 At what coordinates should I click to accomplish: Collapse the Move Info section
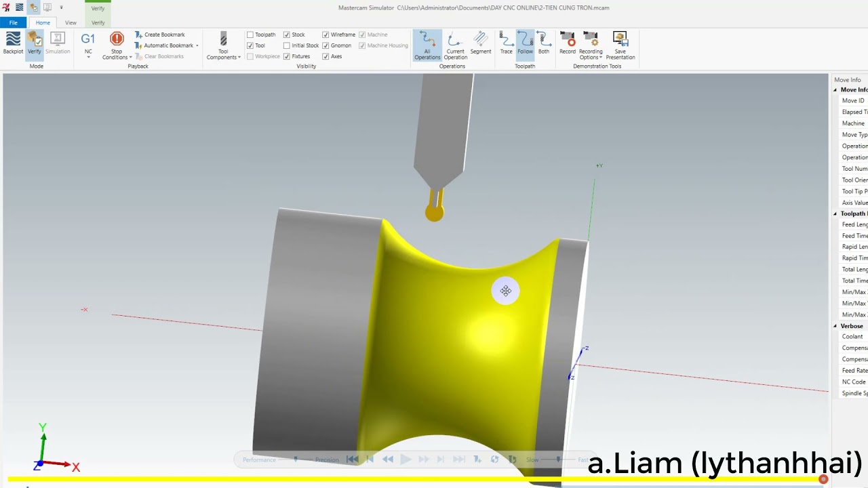(835, 89)
